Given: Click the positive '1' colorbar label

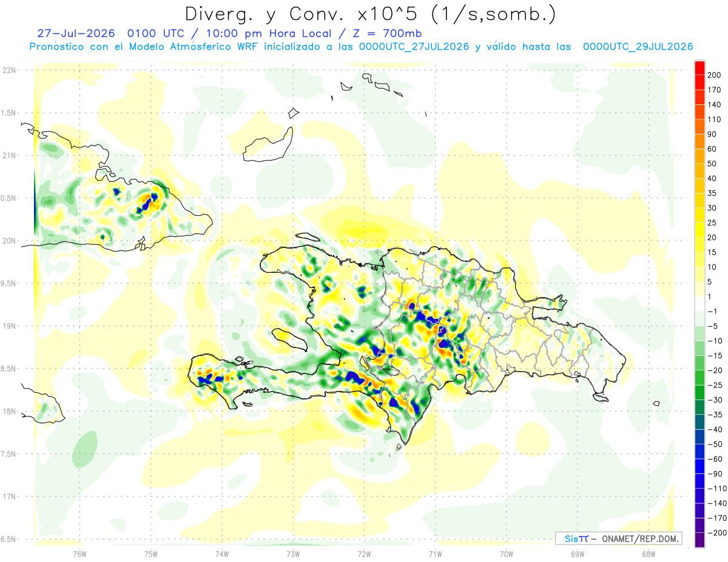Looking at the screenshot, I should tap(710, 296).
